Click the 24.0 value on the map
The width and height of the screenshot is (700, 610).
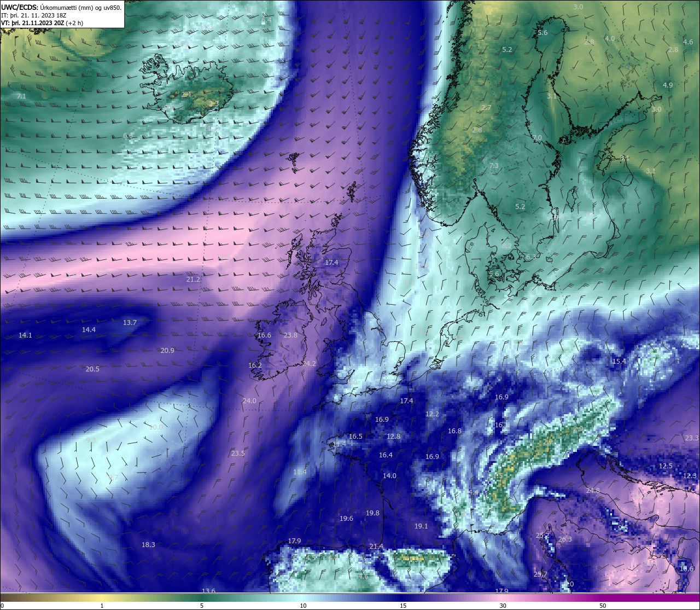coord(249,401)
